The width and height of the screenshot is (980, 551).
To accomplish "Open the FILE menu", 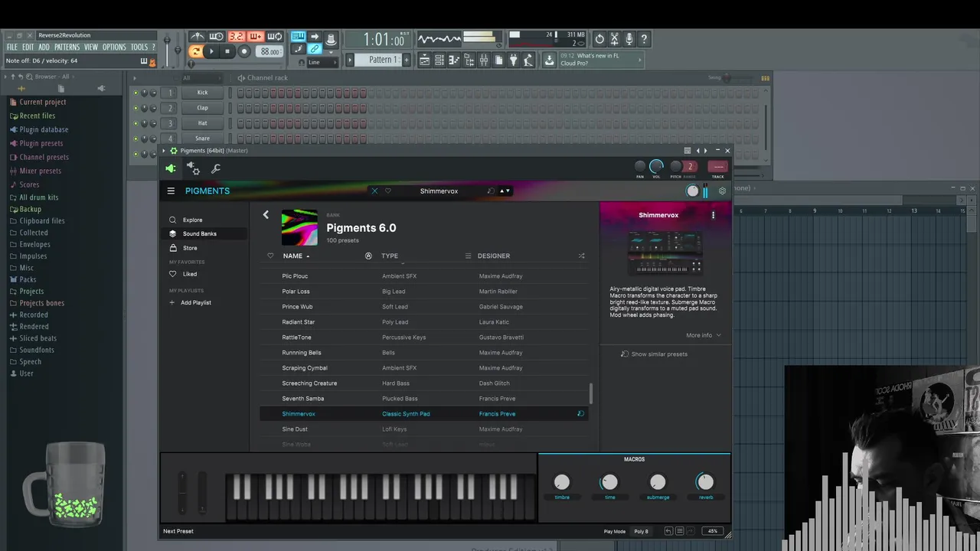I will (11, 47).
